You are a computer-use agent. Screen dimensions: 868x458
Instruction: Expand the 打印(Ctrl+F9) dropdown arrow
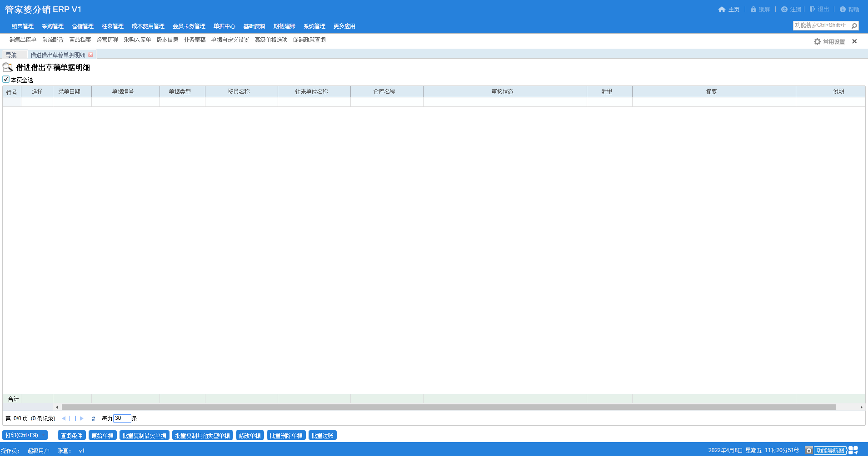(44, 435)
